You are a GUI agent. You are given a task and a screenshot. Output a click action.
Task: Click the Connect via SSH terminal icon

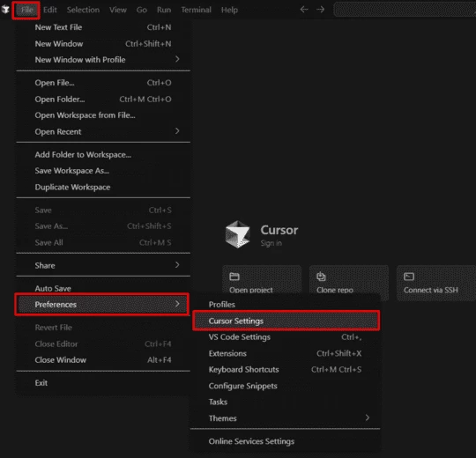(409, 277)
